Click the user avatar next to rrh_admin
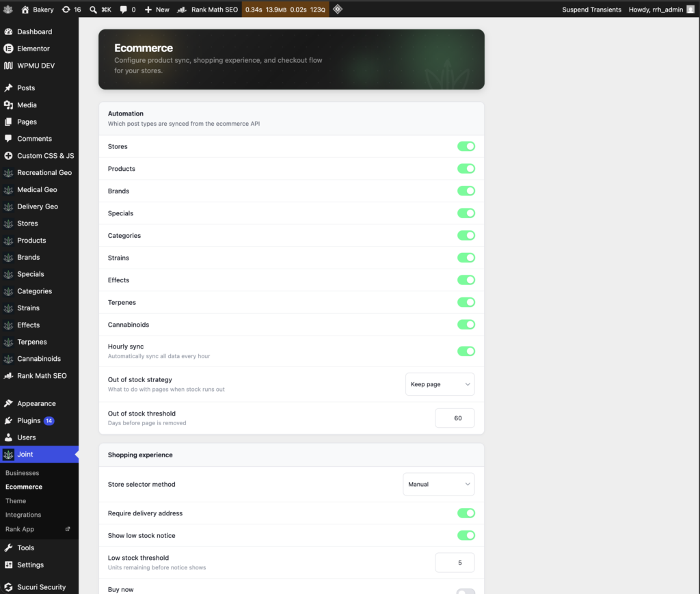Viewport: 700px width, 594px height. [690, 10]
